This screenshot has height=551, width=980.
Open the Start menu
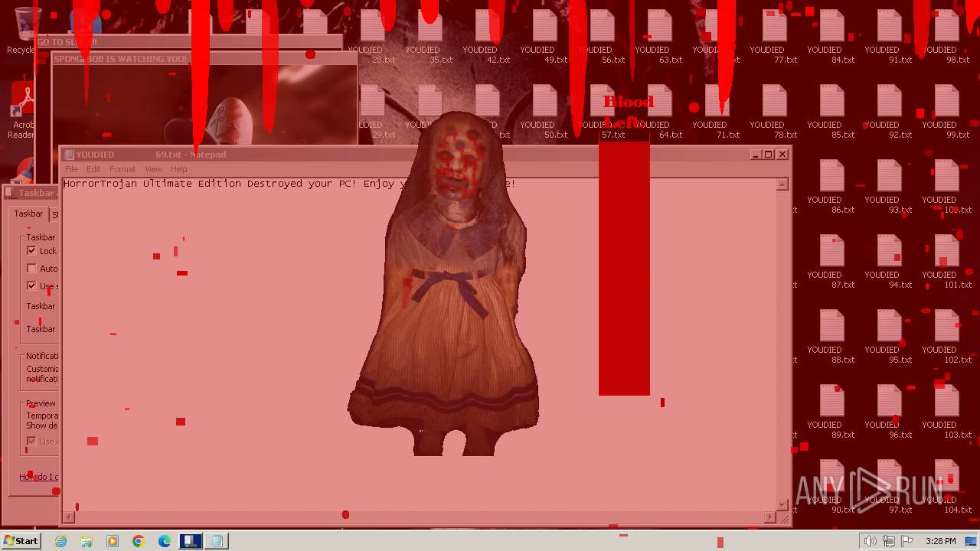[21, 541]
